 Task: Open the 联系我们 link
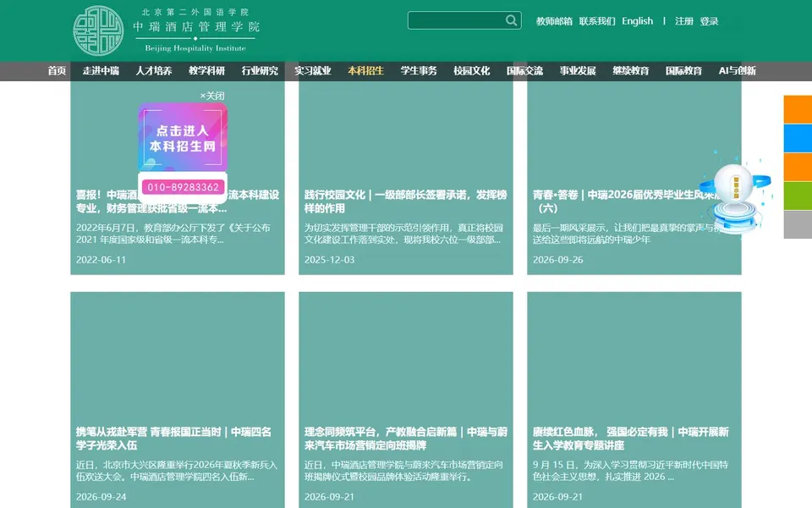[x=597, y=21]
